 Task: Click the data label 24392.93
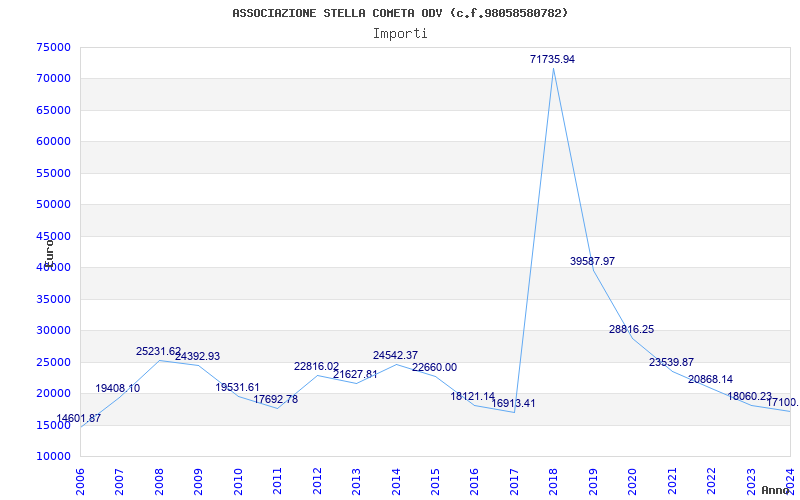tap(197, 356)
